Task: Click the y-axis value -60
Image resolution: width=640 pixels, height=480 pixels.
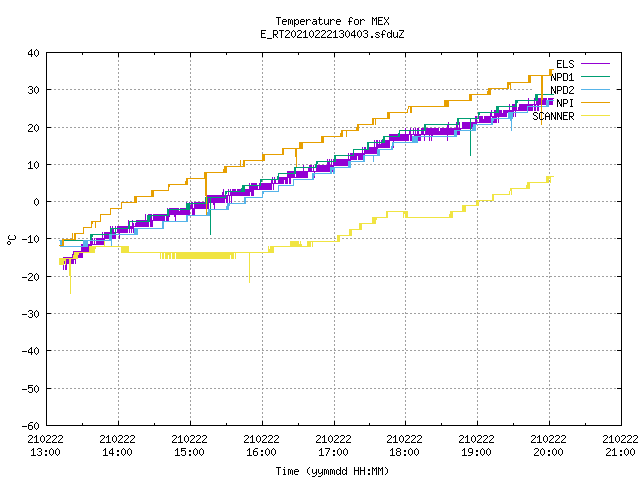Action: 31,426
